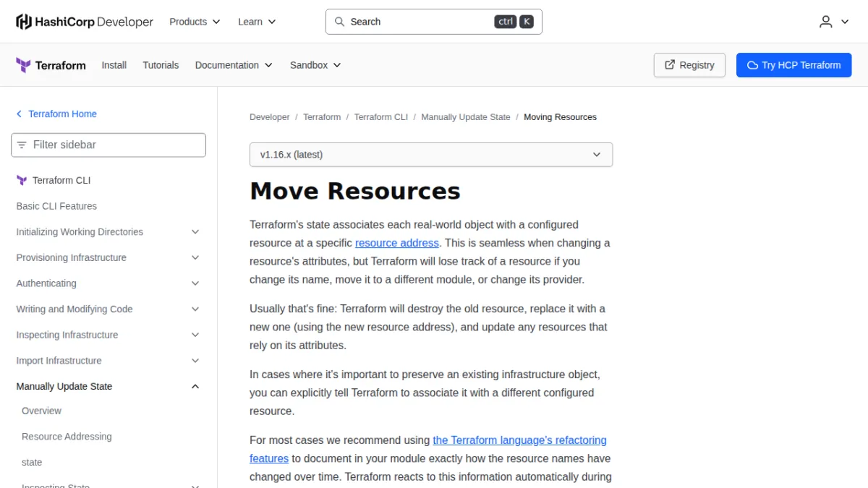
Task: Open the Terraform language's refactoring link
Action: click(519, 440)
